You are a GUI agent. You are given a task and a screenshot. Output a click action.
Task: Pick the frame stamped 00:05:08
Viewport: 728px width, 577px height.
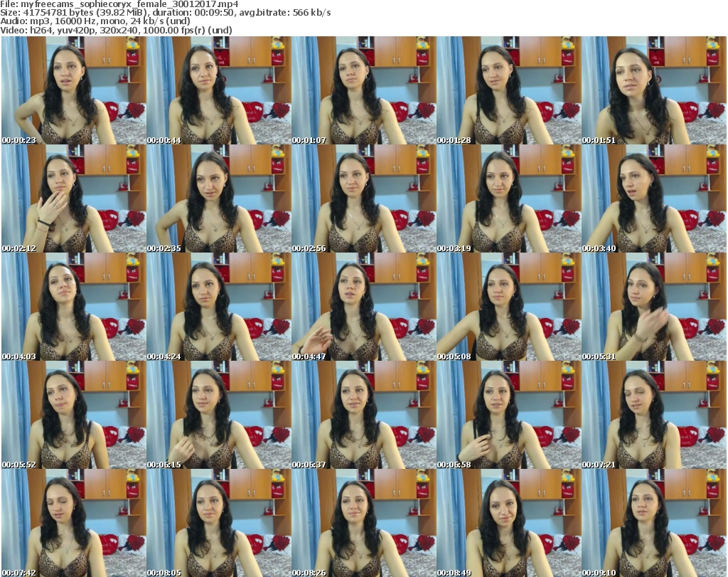click(x=509, y=307)
